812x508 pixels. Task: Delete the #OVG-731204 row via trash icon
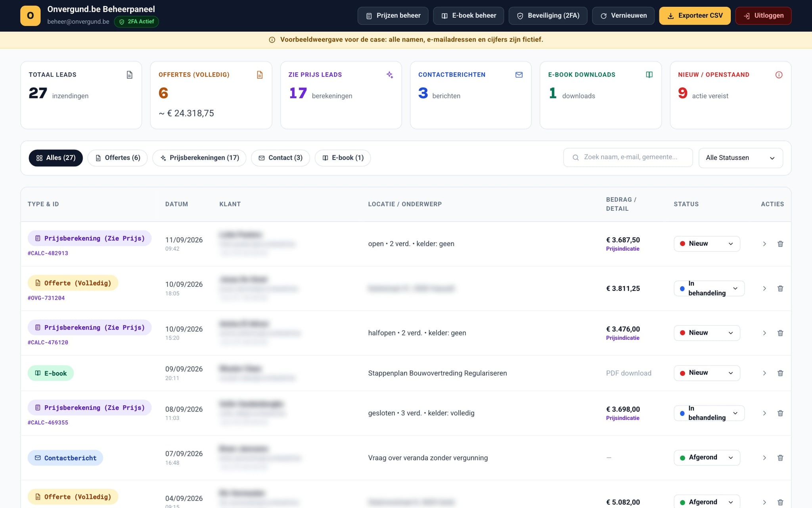(x=780, y=289)
